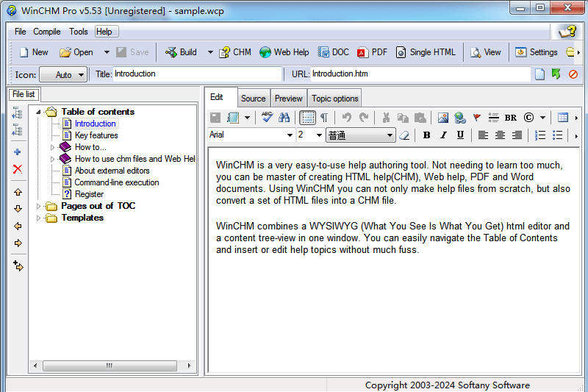Click the spell check icon
This screenshot has height=392, width=588.
pos(267,118)
